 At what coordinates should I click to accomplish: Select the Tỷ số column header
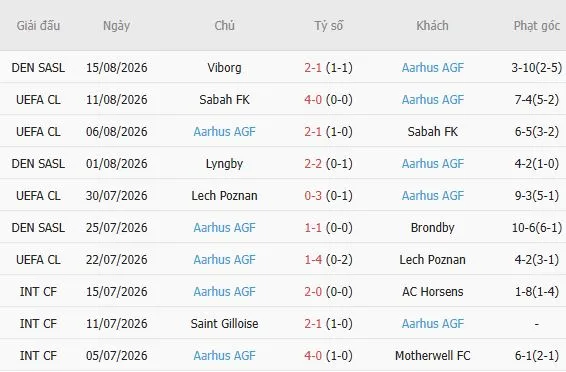[x=328, y=26]
